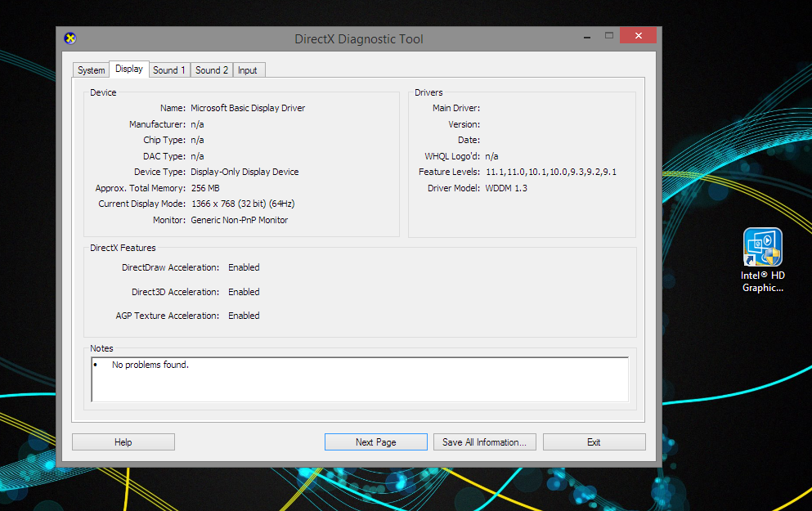
Task: Switch to the Input tab
Action: click(248, 69)
